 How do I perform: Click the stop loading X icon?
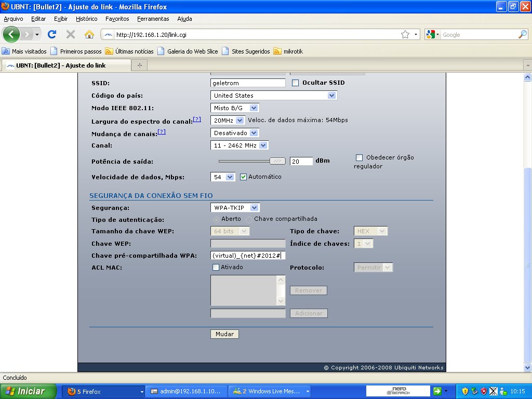[70, 34]
